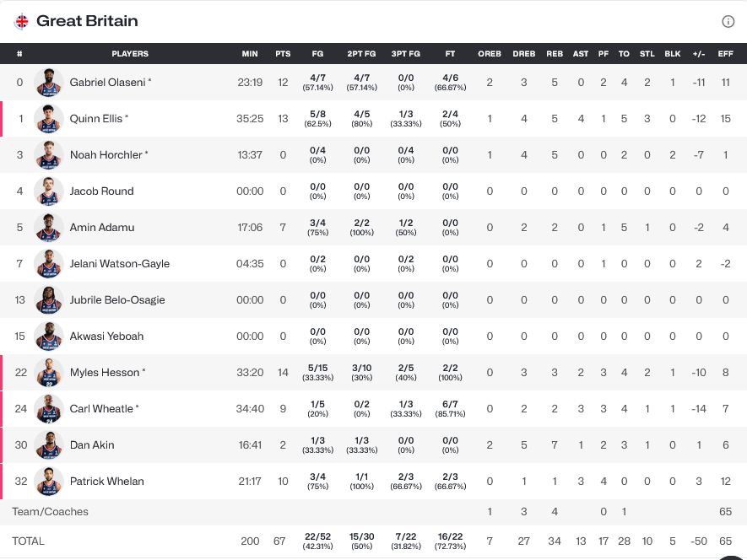Click the Great Britain flag icon
Screen dimensions: 747x560
[22, 21]
